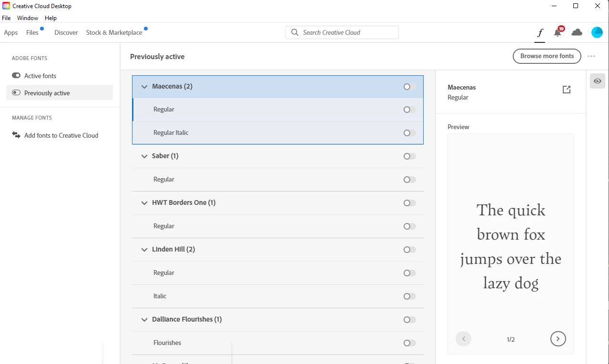Open the Help menu
The image size is (609, 364).
(x=51, y=18)
